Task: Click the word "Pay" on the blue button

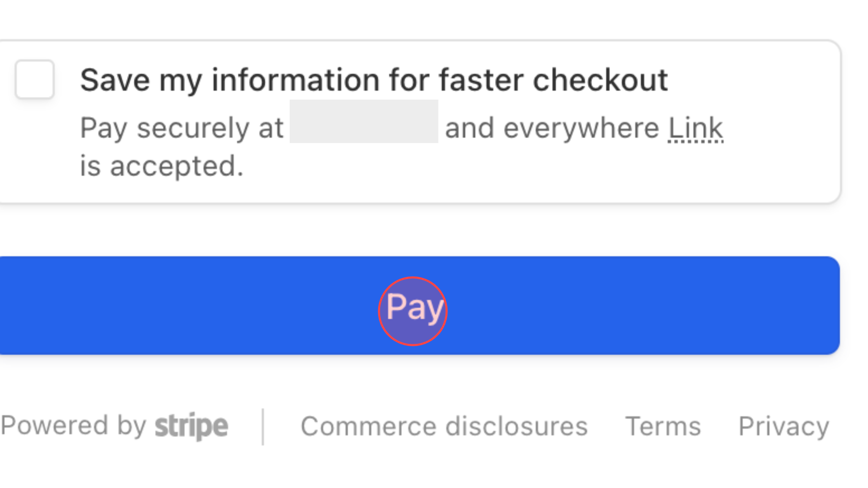Action: click(414, 307)
